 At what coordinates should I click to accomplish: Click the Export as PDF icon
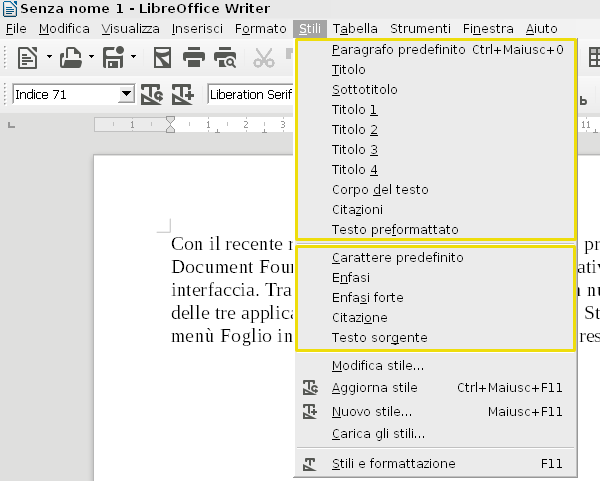[x=162, y=58]
